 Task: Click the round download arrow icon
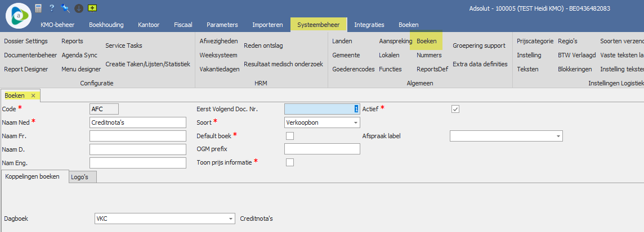point(79,8)
